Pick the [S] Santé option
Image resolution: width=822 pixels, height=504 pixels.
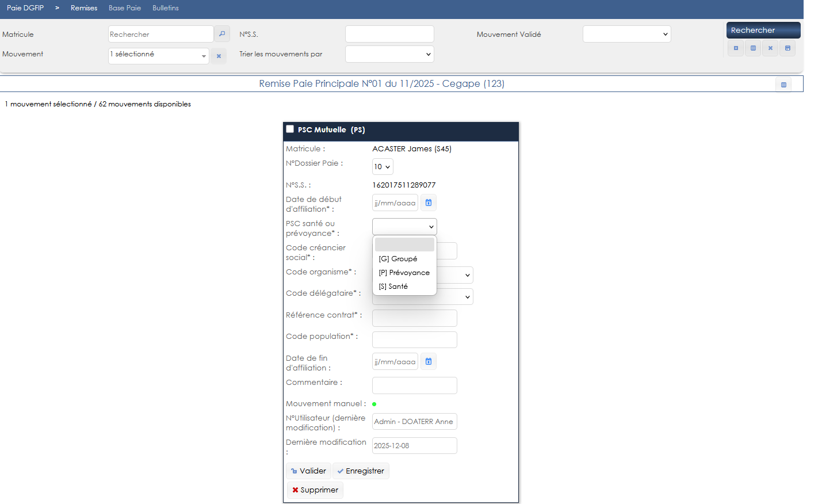[393, 287]
